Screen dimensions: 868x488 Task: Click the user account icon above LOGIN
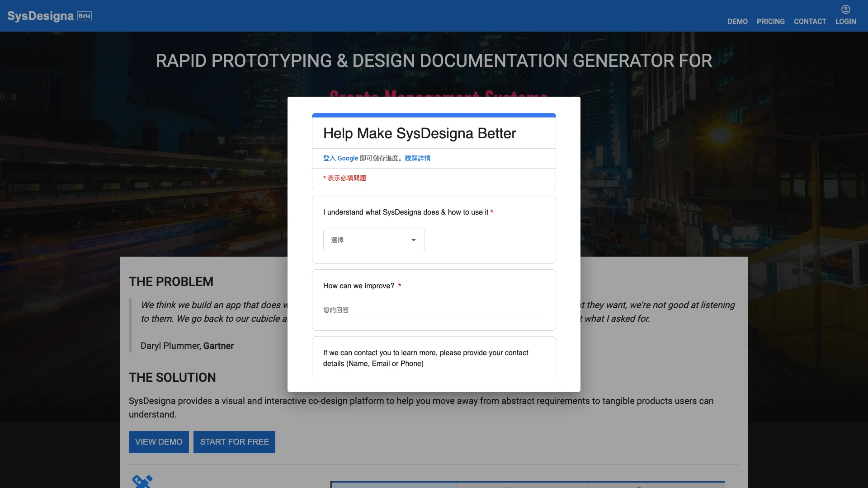[845, 9]
